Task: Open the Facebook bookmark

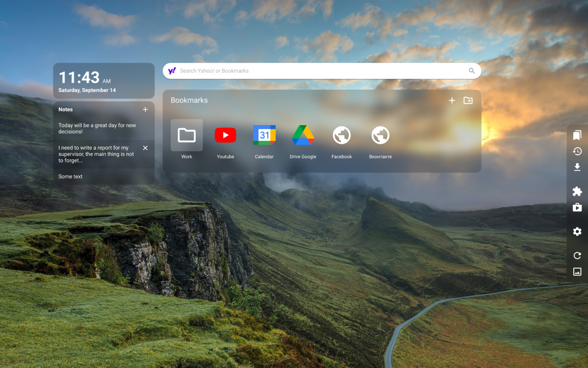Action: point(342,139)
